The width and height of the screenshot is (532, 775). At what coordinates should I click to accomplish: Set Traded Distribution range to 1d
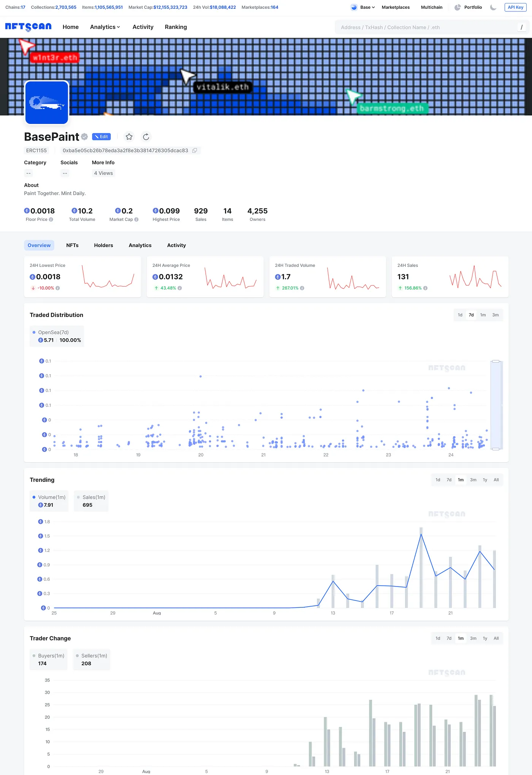coord(460,315)
